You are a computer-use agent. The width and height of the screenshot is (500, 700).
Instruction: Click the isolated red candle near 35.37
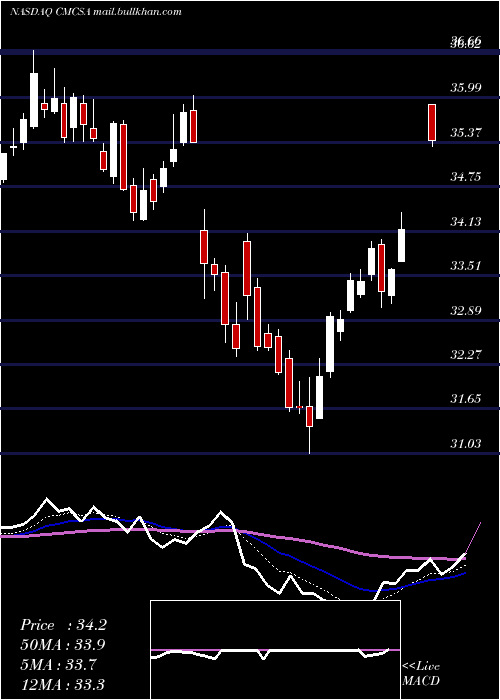pyautogui.click(x=432, y=123)
